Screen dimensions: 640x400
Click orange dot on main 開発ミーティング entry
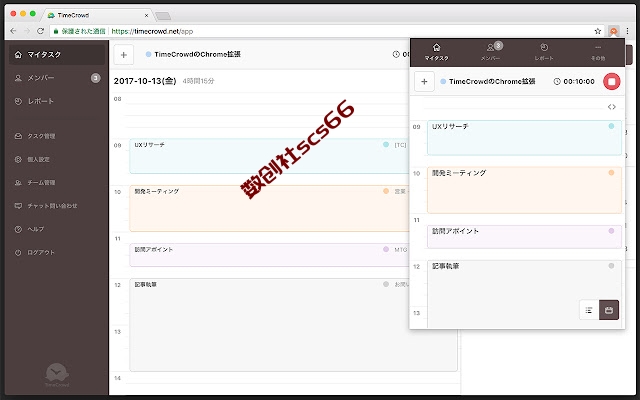point(386,191)
